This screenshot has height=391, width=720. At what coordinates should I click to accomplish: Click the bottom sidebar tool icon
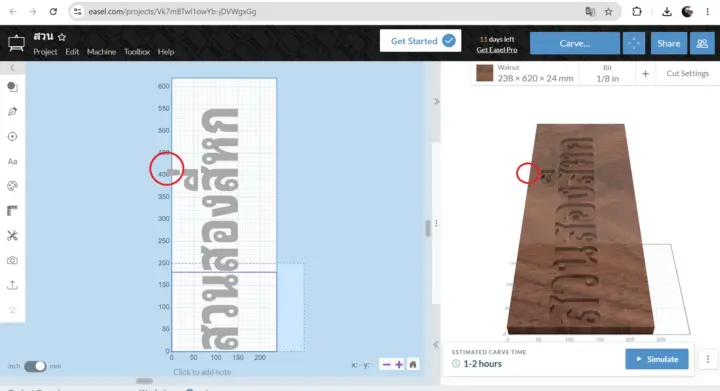click(12, 310)
